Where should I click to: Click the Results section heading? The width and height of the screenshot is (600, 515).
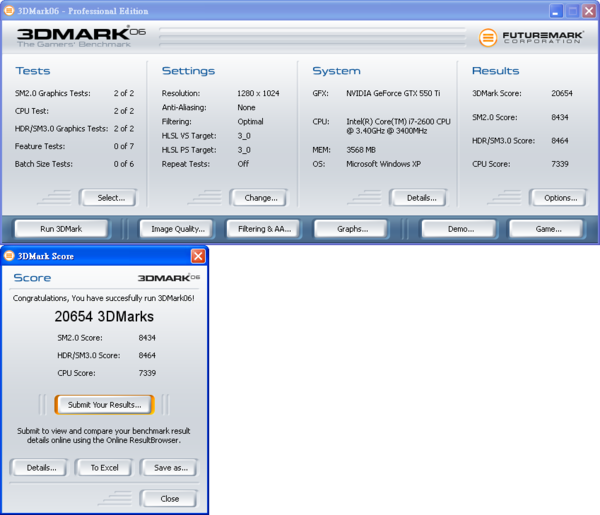point(496,71)
